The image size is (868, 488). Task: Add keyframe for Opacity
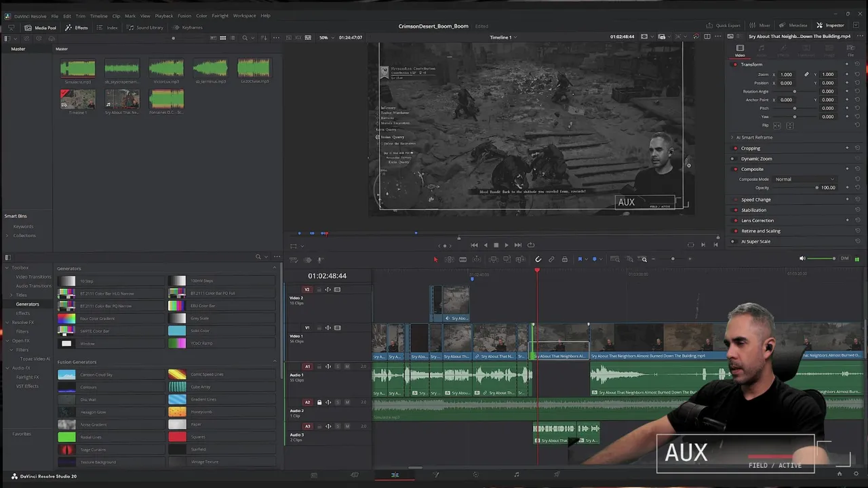[x=847, y=188]
